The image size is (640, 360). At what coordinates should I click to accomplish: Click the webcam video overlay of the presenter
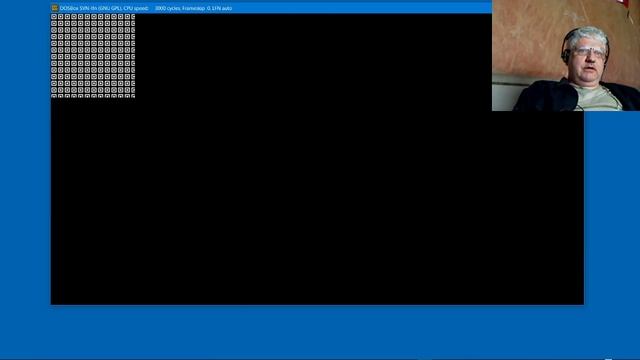[x=566, y=55]
